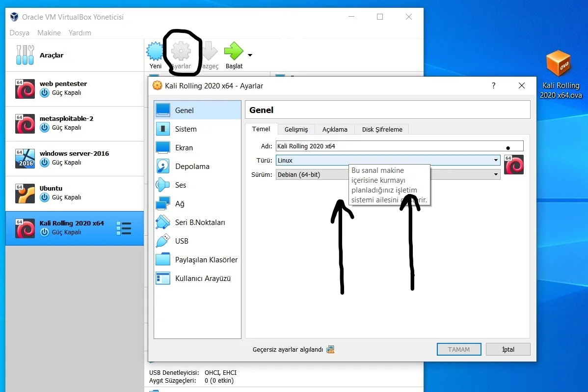The height and width of the screenshot is (392, 588).
Task: Open the Ses audio settings
Action: click(x=197, y=185)
